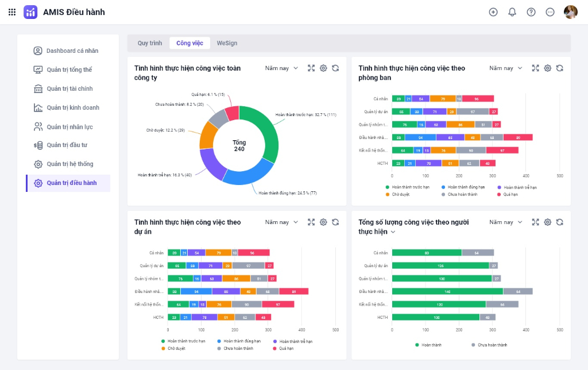Switch to the Quy trình tab
Image resolution: width=588 pixels, height=370 pixels.
pos(150,43)
